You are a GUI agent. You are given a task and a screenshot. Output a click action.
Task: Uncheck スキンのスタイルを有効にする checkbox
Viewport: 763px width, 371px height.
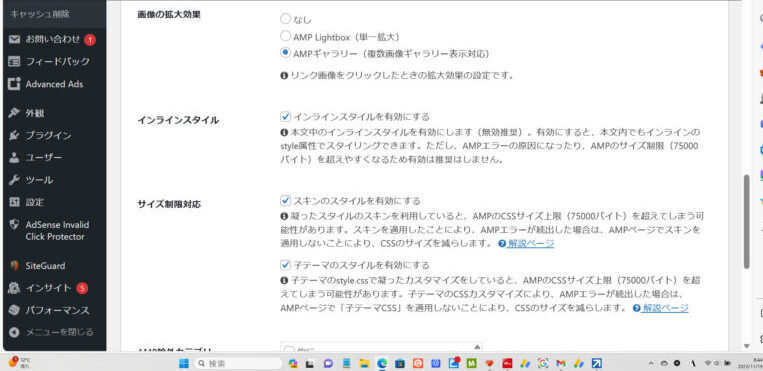click(285, 200)
